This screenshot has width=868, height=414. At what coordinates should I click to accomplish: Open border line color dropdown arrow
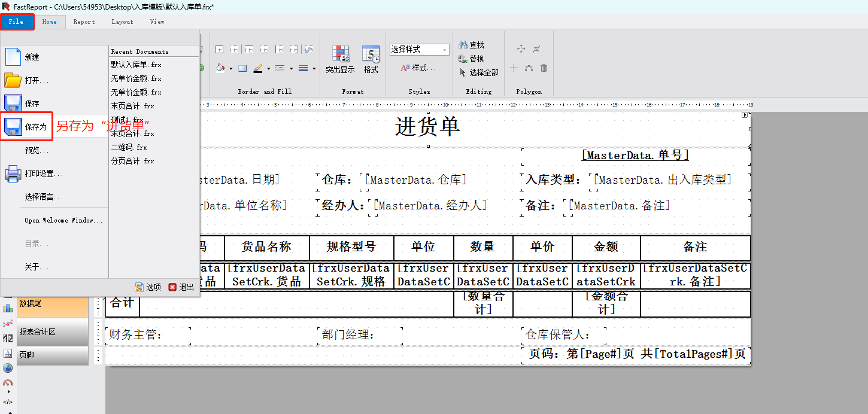(268, 68)
